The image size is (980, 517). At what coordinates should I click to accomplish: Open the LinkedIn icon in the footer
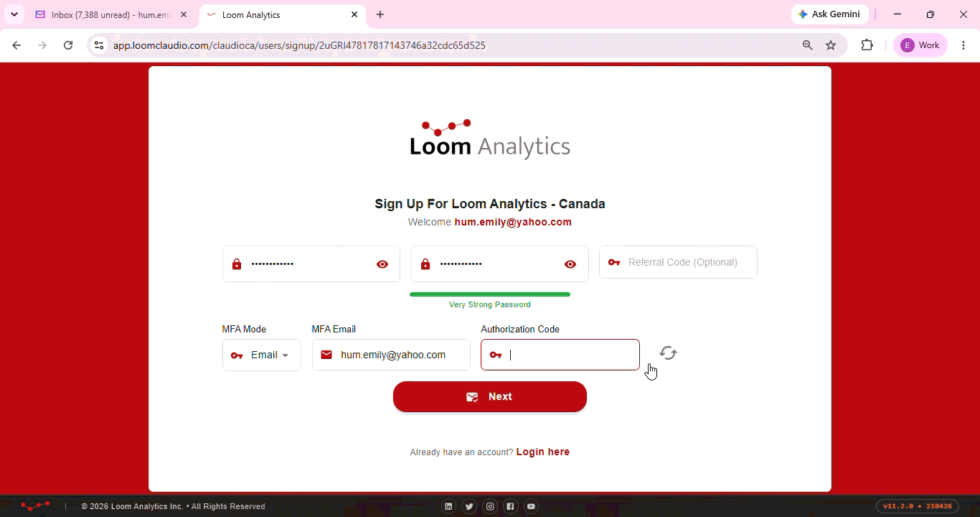tap(448, 506)
